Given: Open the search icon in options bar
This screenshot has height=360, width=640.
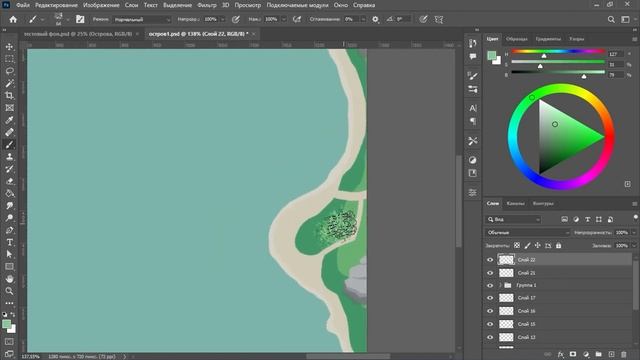Looking at the screenshot, I should (611, 19).
